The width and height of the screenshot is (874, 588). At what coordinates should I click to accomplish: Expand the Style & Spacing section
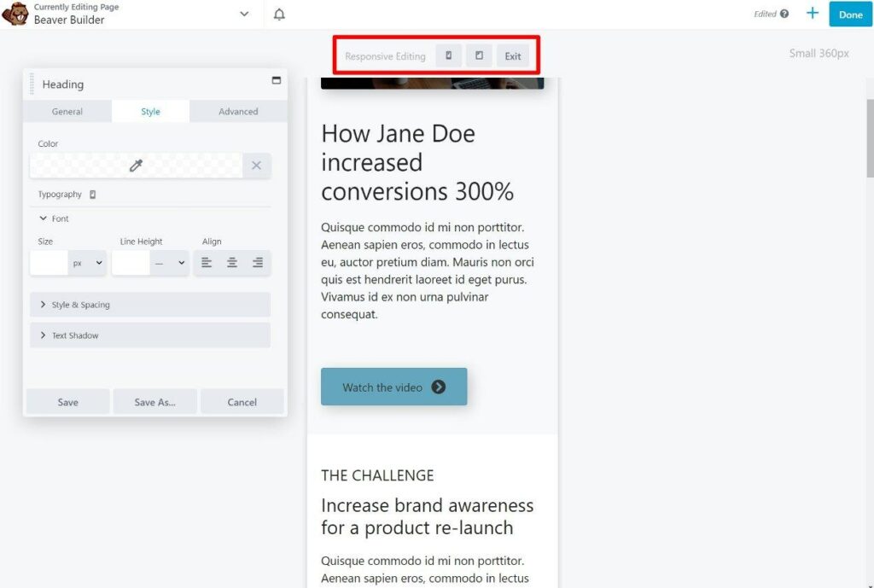[150, 305]
